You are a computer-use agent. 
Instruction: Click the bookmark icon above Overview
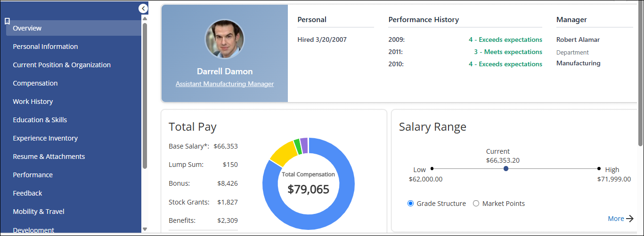pyautogui.click(x=7, y=21)
